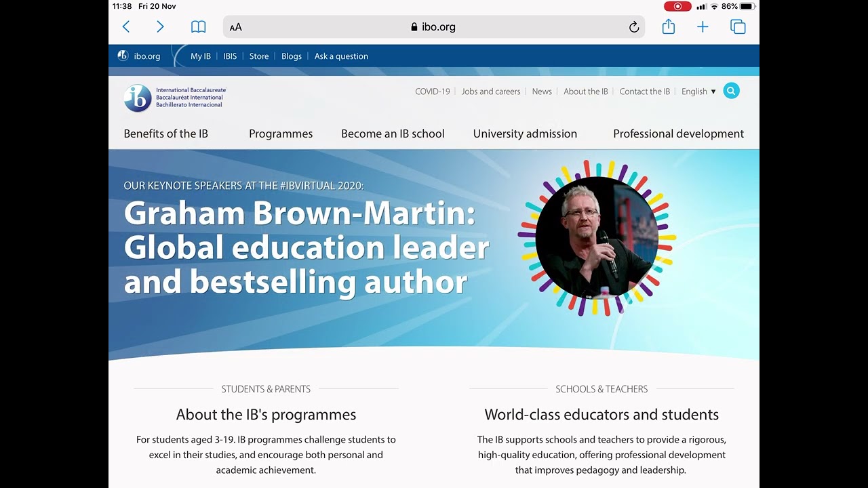Add a new tab with plus icon
The height and width of the screenshot is (488, 868).
point(703,27)
